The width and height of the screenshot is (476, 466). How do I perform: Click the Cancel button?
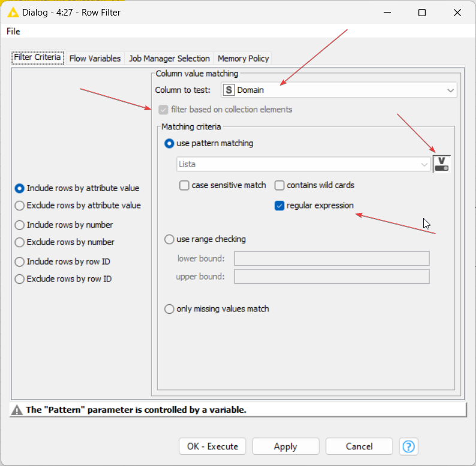(359, 446)
